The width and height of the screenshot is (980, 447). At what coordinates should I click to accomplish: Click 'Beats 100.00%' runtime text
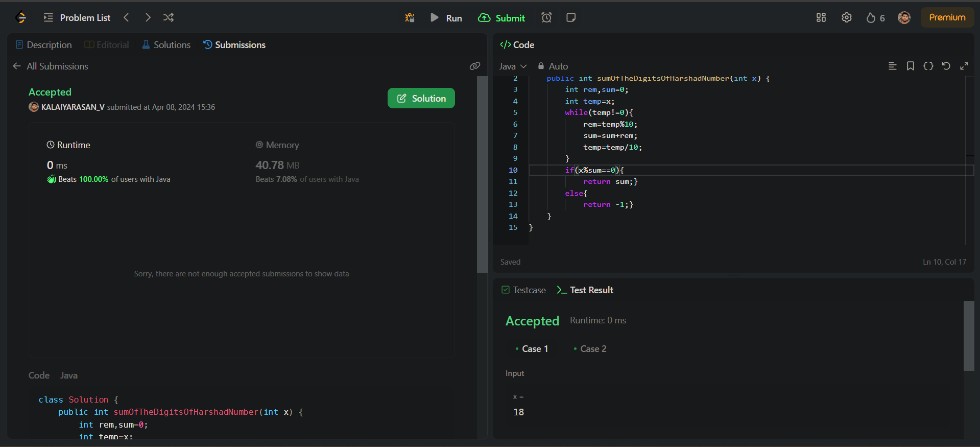(83, 179)
